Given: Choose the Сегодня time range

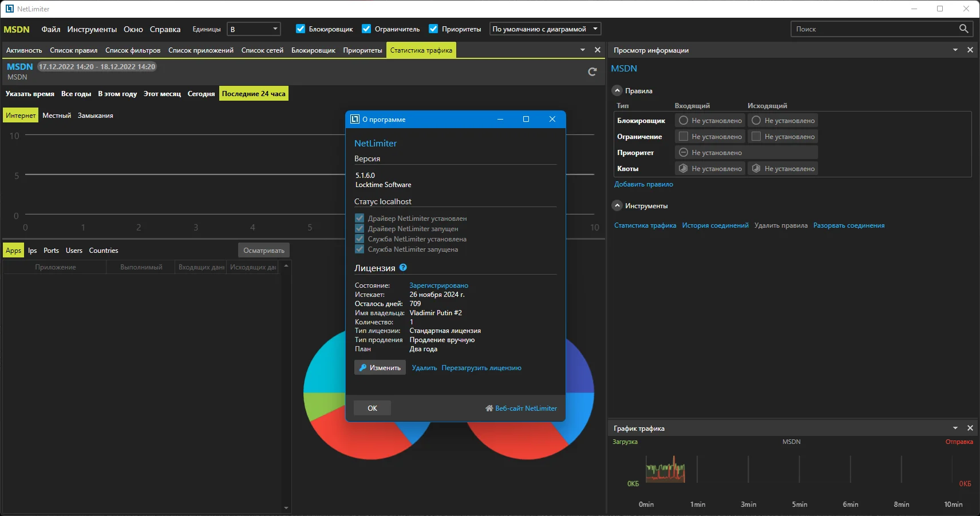Looking at the screenshot, I should tap(201, 94).
